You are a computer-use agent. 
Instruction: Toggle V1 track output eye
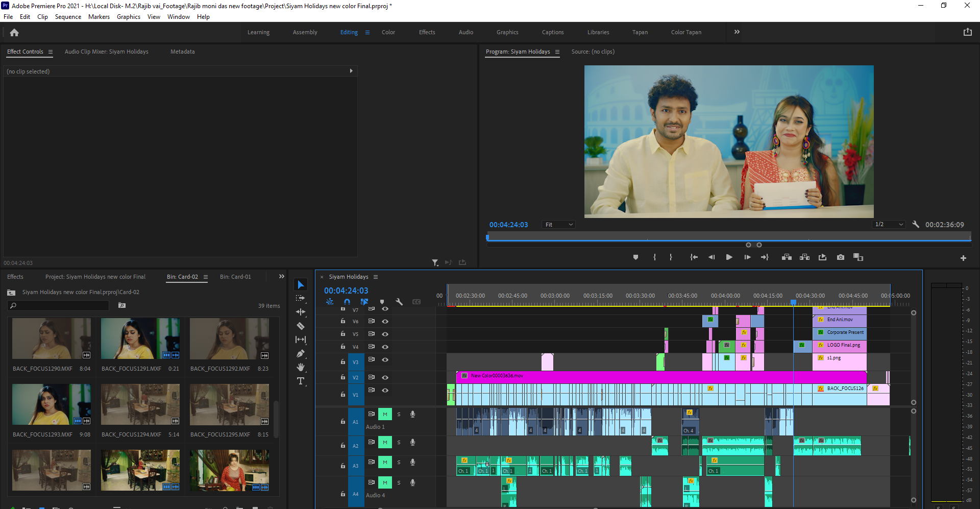pyautogui.click(x=385, y=390)
